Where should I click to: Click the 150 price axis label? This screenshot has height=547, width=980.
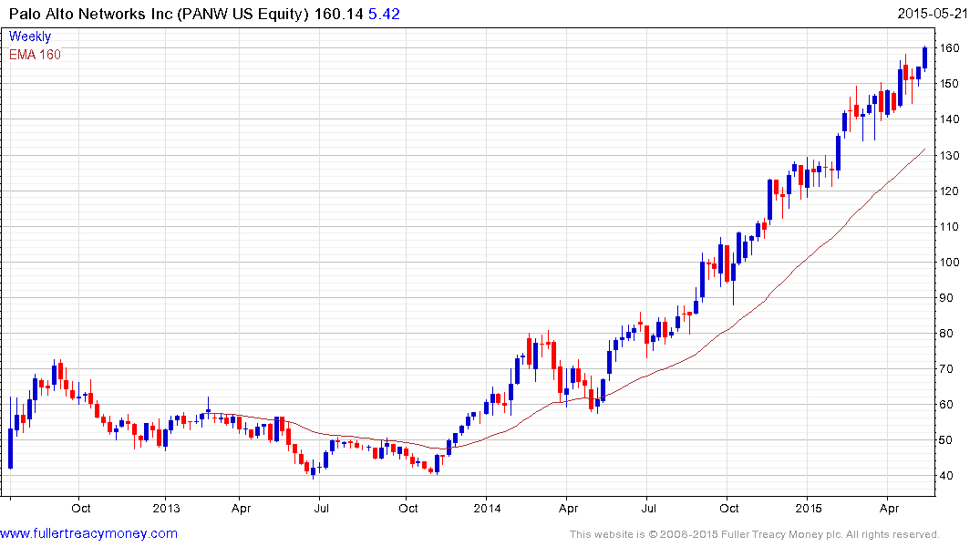pos(953,84)
